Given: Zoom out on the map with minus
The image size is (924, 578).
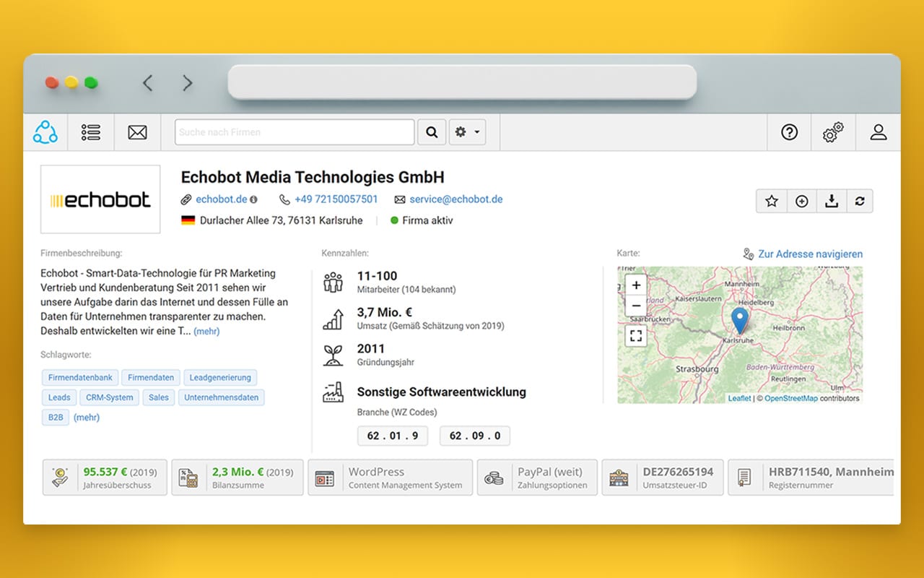Looking at the screenshot, I should point(636,305).
